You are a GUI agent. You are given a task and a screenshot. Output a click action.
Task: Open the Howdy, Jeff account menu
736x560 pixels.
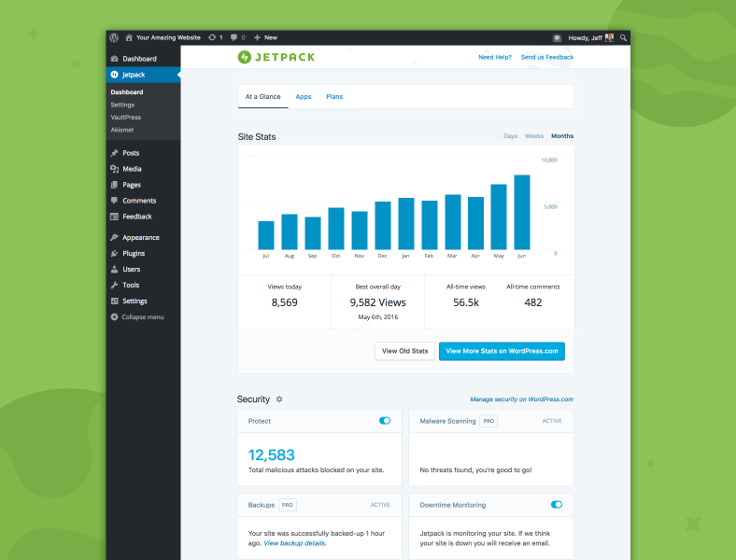(x=590, y=38)
